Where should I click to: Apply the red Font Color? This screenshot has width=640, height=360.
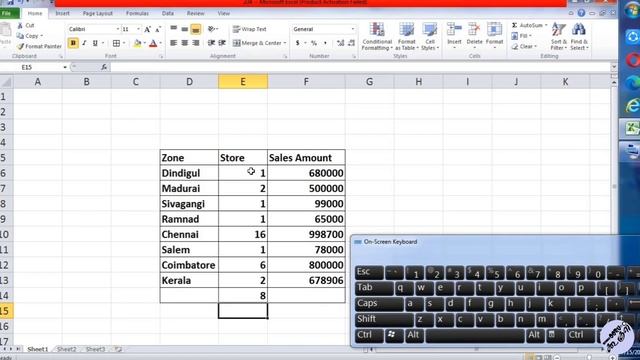(x=153, y=43)
